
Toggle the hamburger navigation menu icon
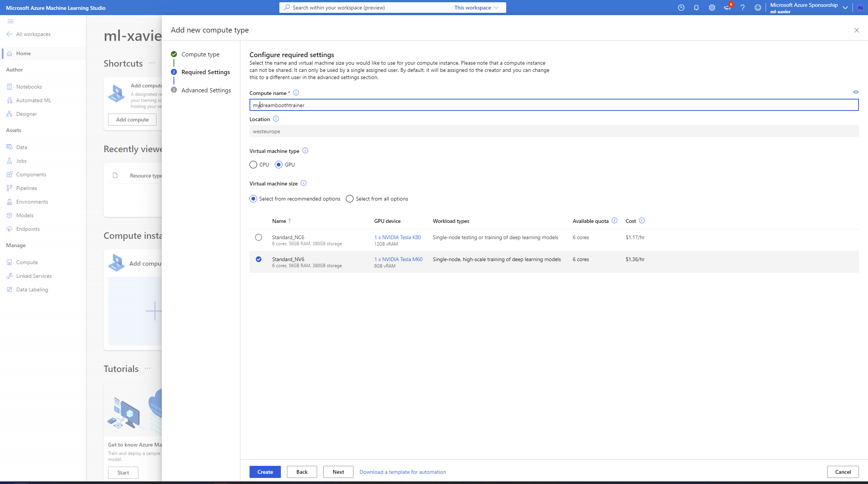tap(11, 22)
